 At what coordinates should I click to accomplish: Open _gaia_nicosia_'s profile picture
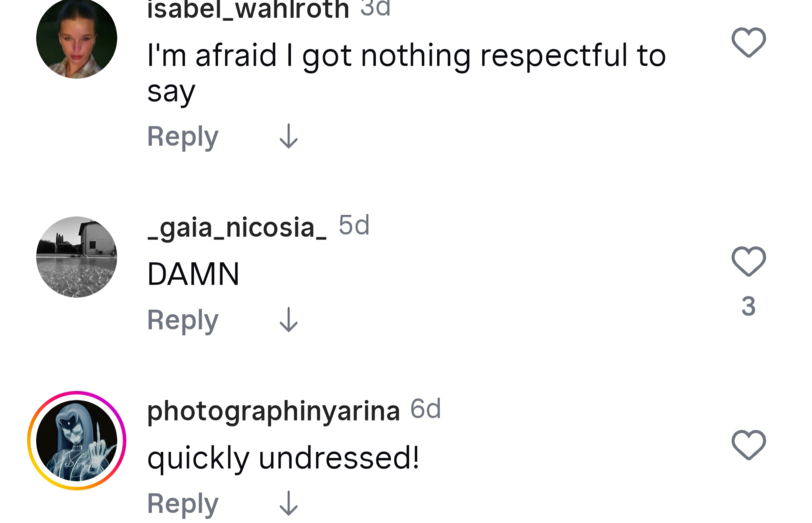click(x=77, y=257)
